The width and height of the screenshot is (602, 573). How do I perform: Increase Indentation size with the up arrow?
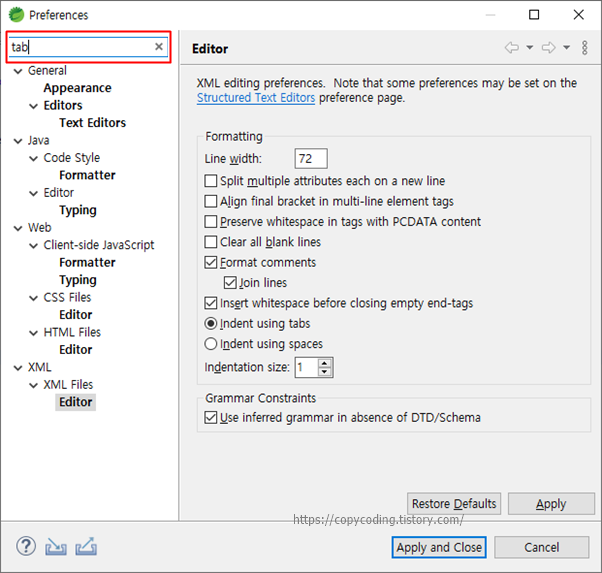coord(325,363)
